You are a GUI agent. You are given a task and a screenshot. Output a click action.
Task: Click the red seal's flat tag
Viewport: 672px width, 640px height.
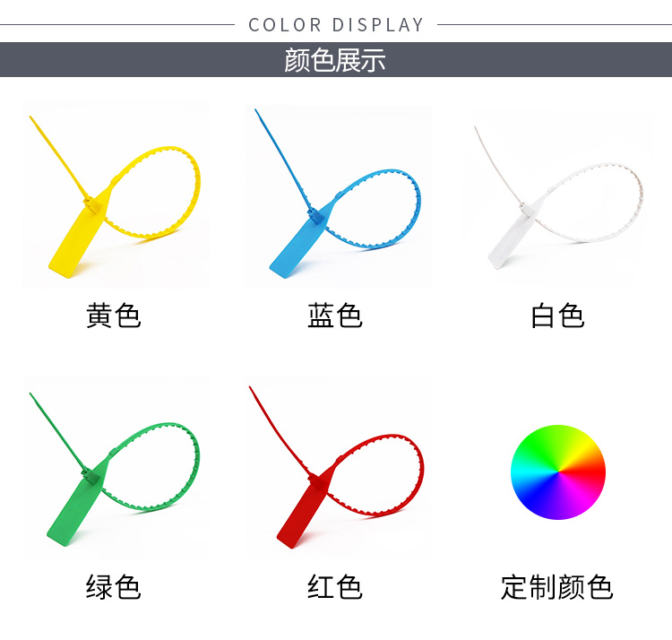pyautogui.click(x=306, y=508)
